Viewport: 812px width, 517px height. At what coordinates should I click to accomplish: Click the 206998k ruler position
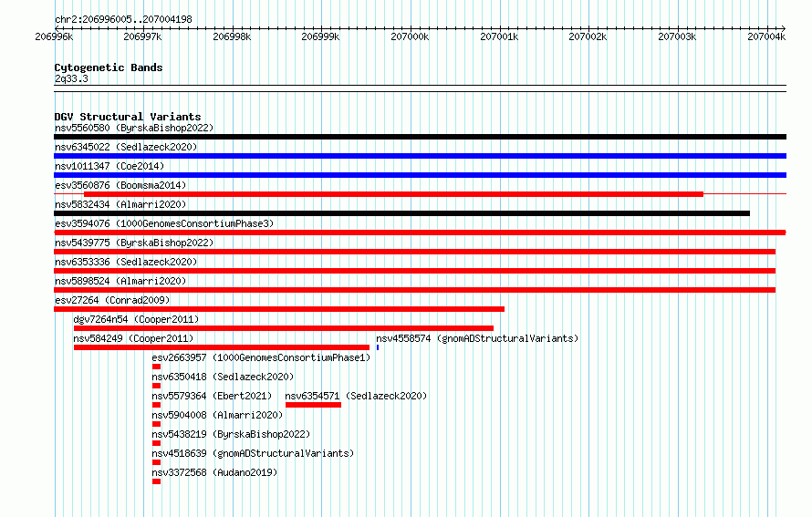(232, 36)
